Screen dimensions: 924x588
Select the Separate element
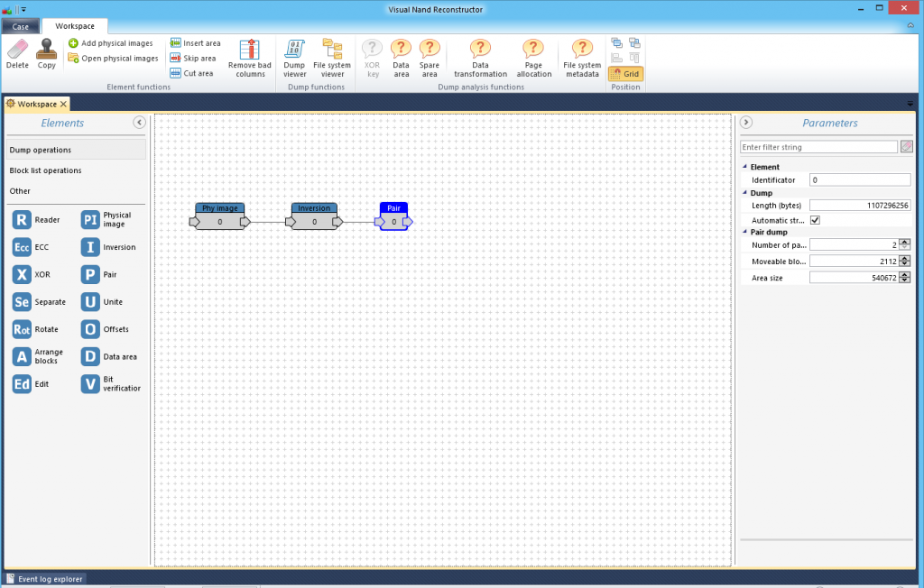click(x=40, y=301)
